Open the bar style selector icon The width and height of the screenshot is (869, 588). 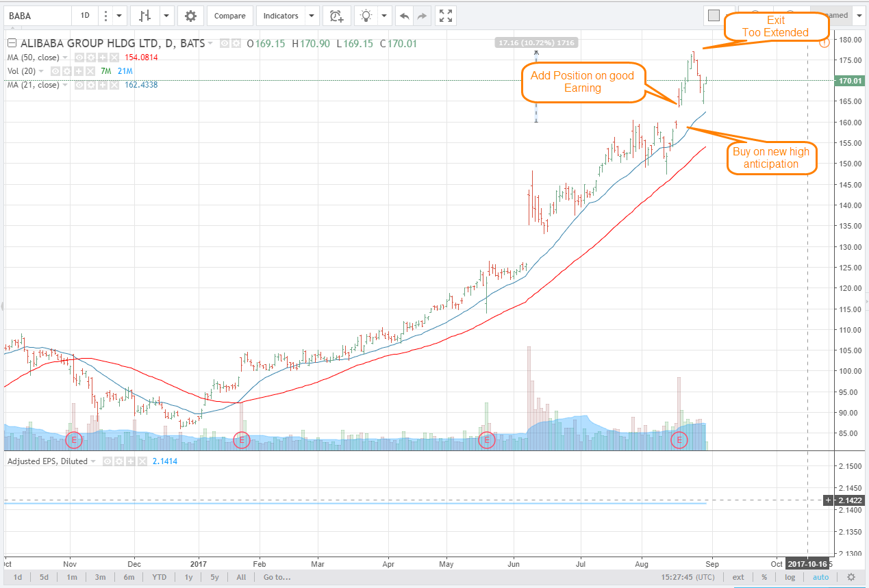pyautogui.click(x=145, y=16)
